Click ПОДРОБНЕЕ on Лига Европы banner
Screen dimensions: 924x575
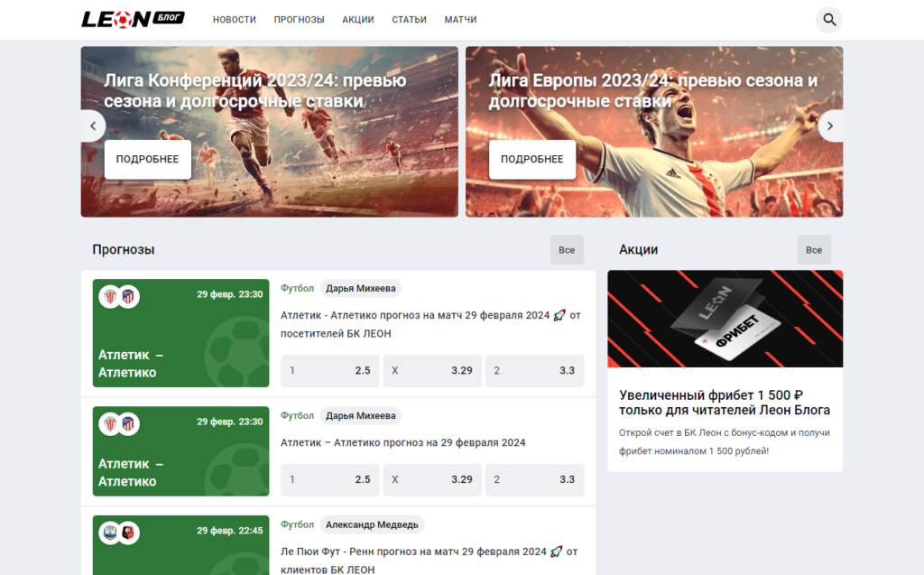pos(532,159)
